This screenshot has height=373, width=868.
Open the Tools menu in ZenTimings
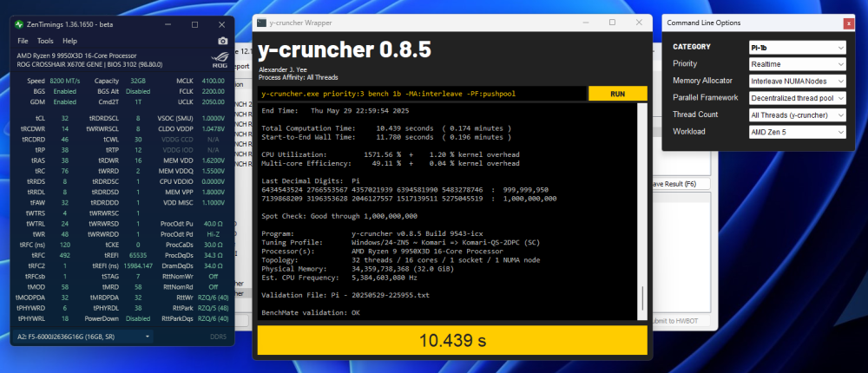click(45, 41)
